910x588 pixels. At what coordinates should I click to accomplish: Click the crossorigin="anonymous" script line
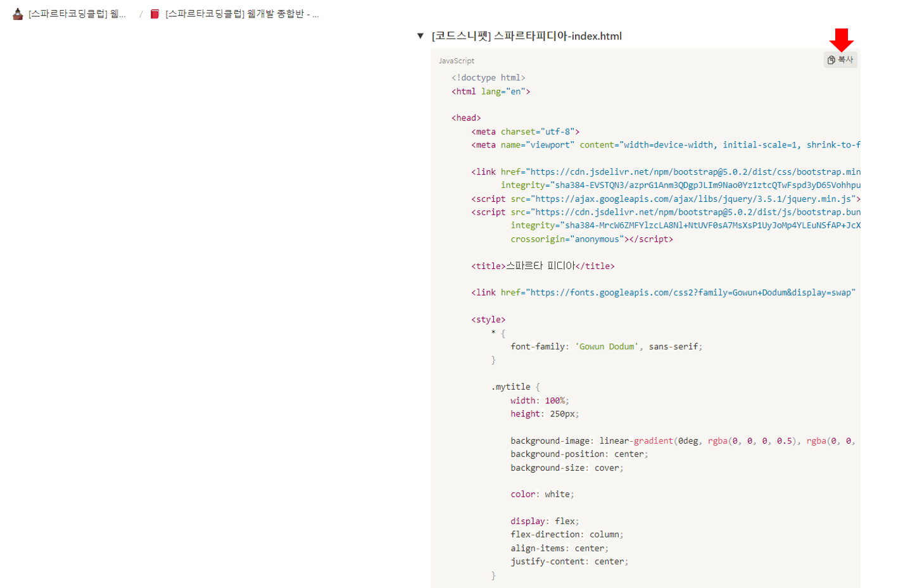[591, 239]
